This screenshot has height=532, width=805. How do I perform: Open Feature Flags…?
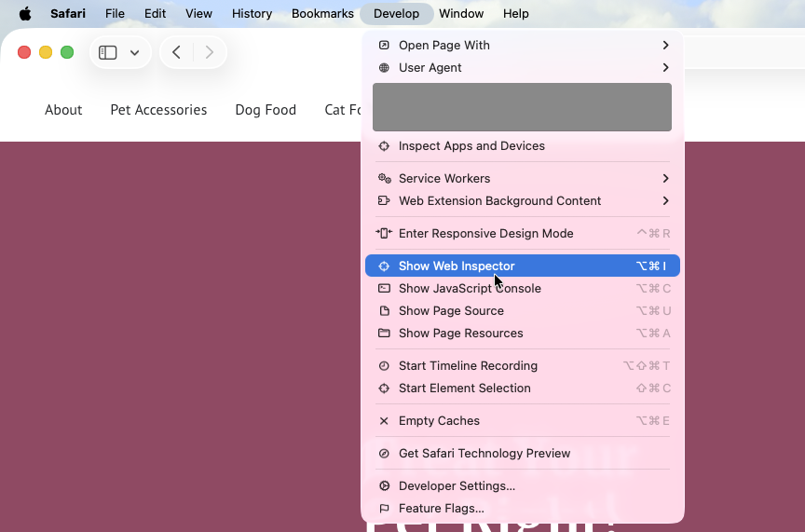[523, 509]
